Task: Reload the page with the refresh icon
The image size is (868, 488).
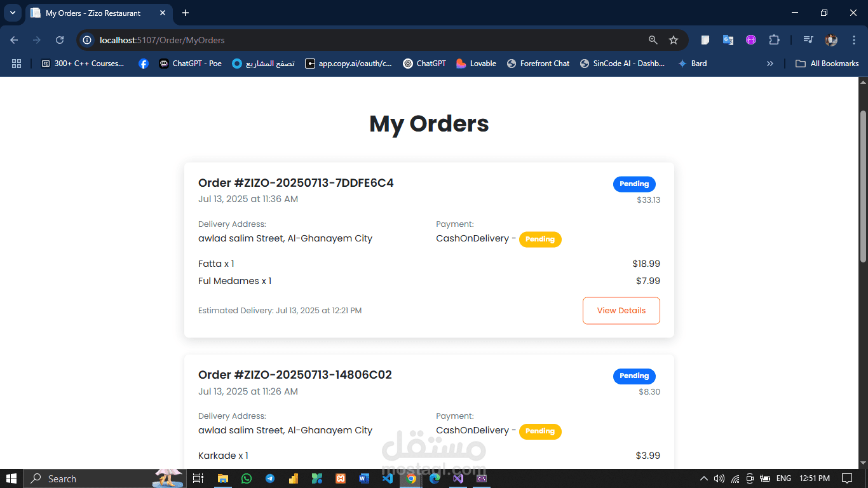Action: point(60,40)
